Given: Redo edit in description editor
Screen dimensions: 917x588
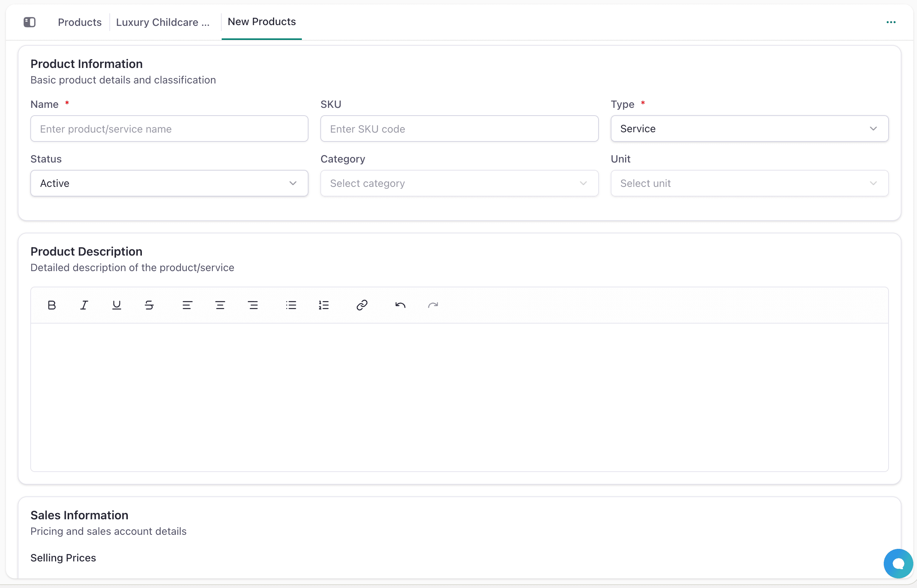Looking at the screenshot, I should (x=433, y=305).
